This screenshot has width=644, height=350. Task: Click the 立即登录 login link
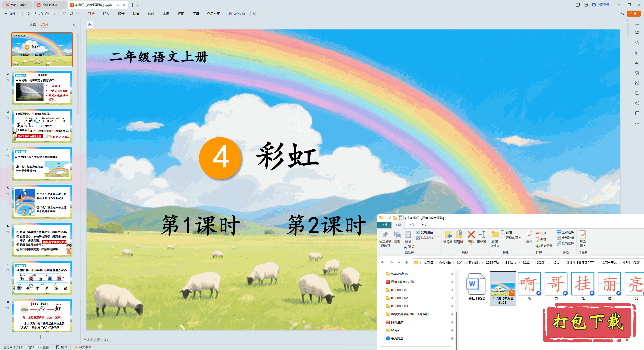pos(603,5)
